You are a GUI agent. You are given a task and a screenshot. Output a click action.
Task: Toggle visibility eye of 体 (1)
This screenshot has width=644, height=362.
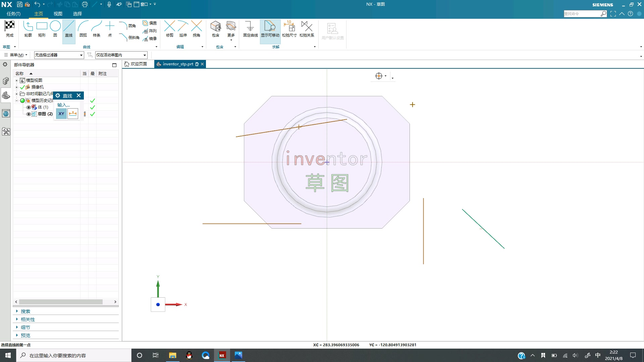click(x=29, y=107)
